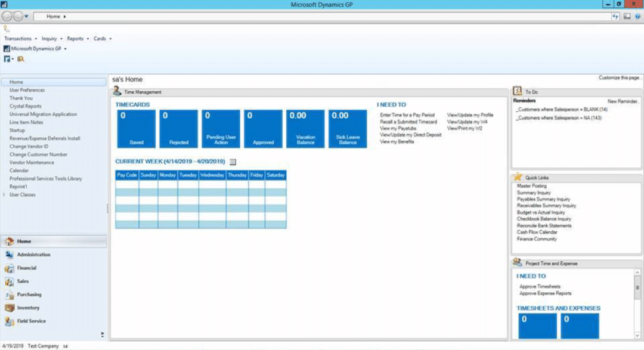This screenshot has height=350, width=644.
Task: Open the Cards menu
Action: (98, 38)
